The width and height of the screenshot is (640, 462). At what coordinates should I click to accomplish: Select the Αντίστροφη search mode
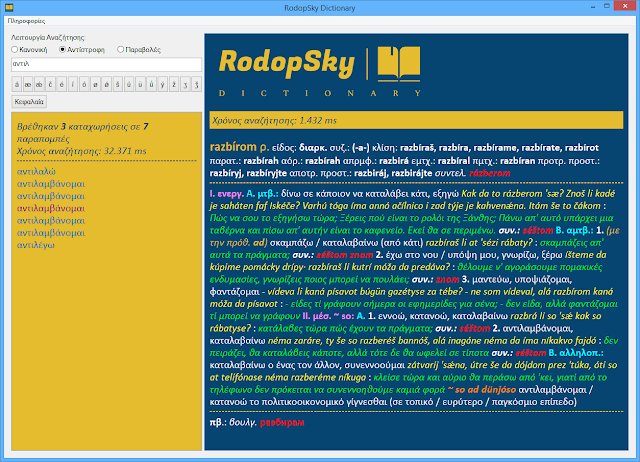(x=82, y=50)
